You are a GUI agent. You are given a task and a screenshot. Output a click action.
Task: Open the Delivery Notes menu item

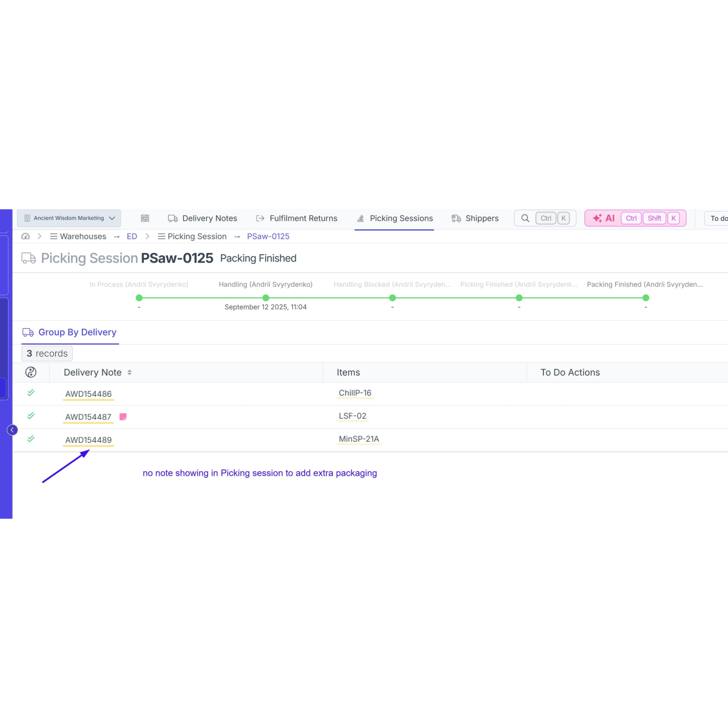[x=203, y=218]
